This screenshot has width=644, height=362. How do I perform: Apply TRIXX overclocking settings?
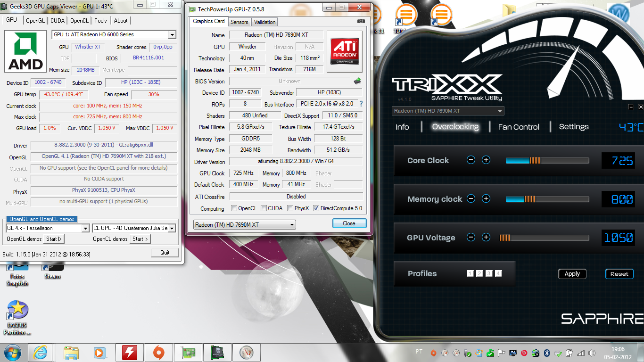572,274
